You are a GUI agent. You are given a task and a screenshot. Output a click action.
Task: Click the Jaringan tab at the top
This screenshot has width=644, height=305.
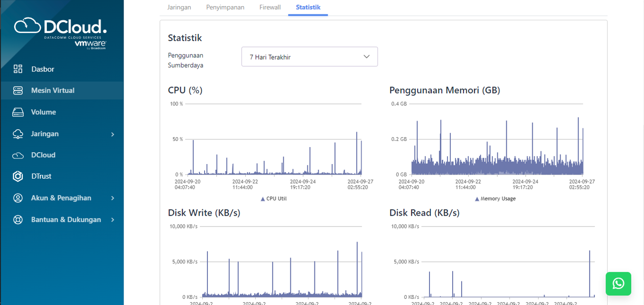tap(179, 7)
